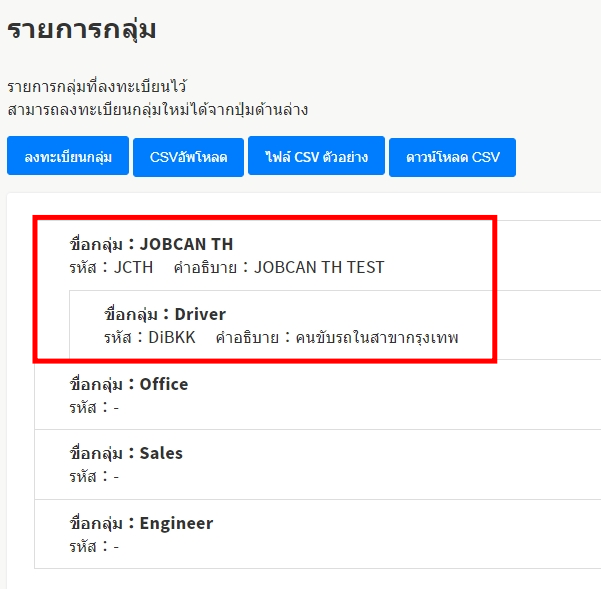Viewport: 601px width, 589px height.
Task: Select the Driver subgroup name
Action: [x=200, y=314]
